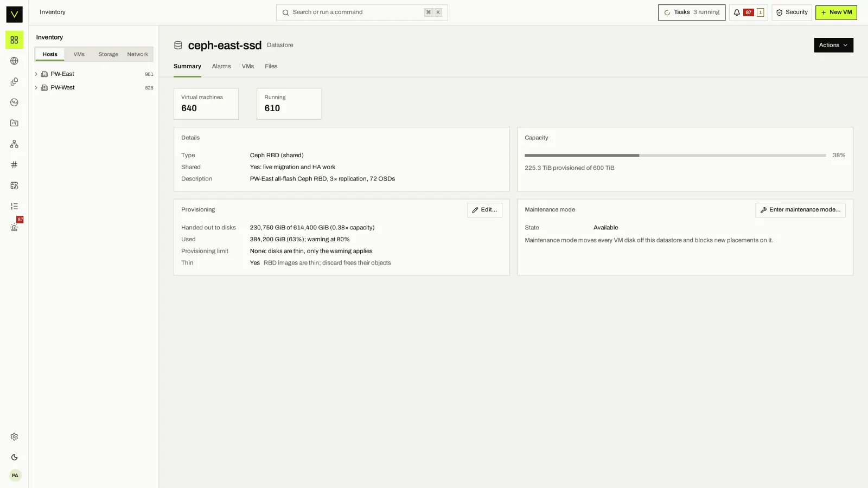Open the Actions dropdown

pos(833,45)
